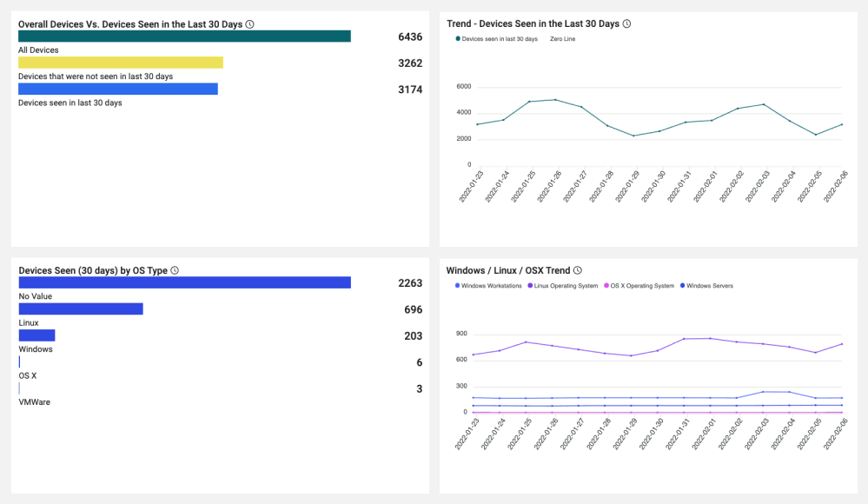Click the 'OS X' bar label

28,375
